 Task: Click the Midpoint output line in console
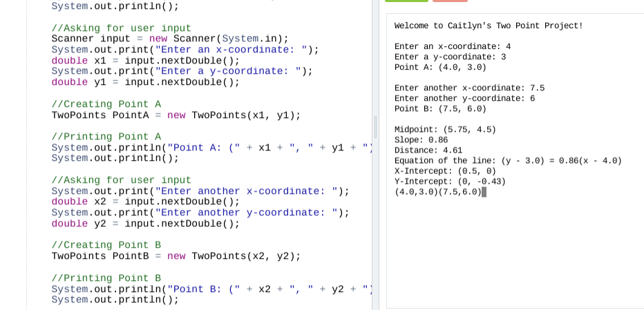coord(444,129)
